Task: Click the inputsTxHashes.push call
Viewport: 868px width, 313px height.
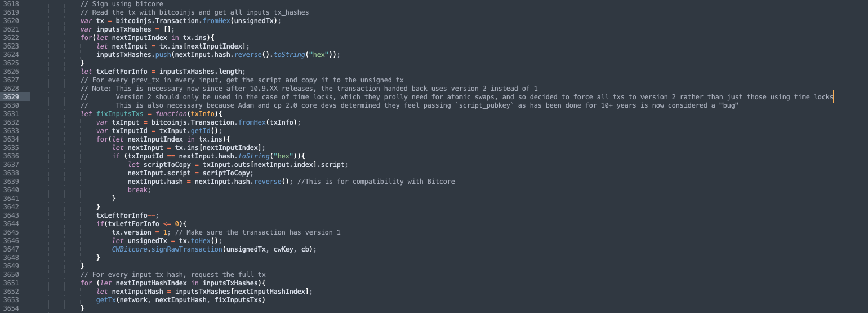Action: pyautogui.click(x=134, y=55)
